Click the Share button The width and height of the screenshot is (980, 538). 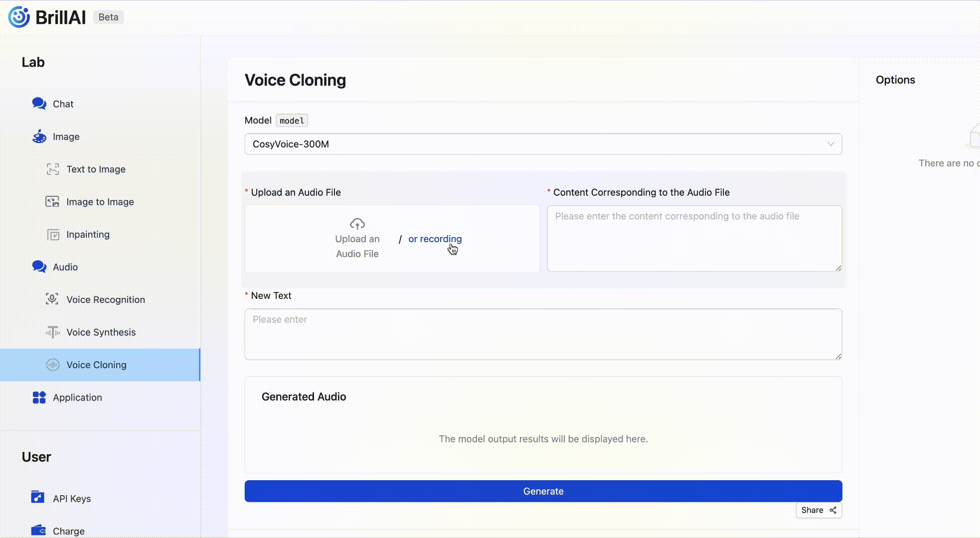coord(818,510)
